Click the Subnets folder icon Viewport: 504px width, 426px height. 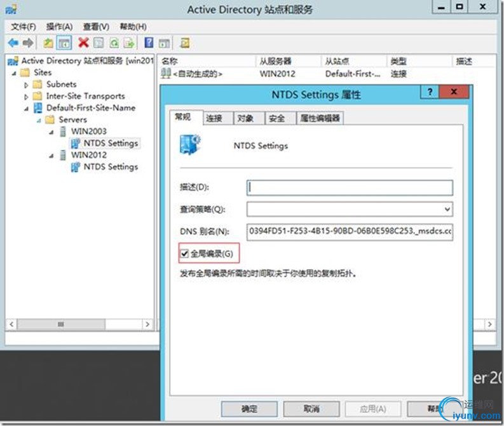[x=37, y=84]
